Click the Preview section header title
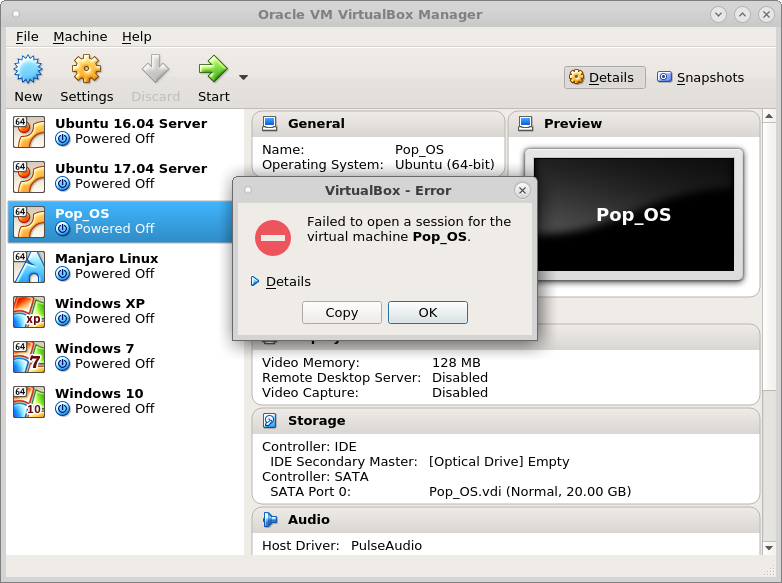The height and width of the screenshot is (583, 782). pos(573,123)
